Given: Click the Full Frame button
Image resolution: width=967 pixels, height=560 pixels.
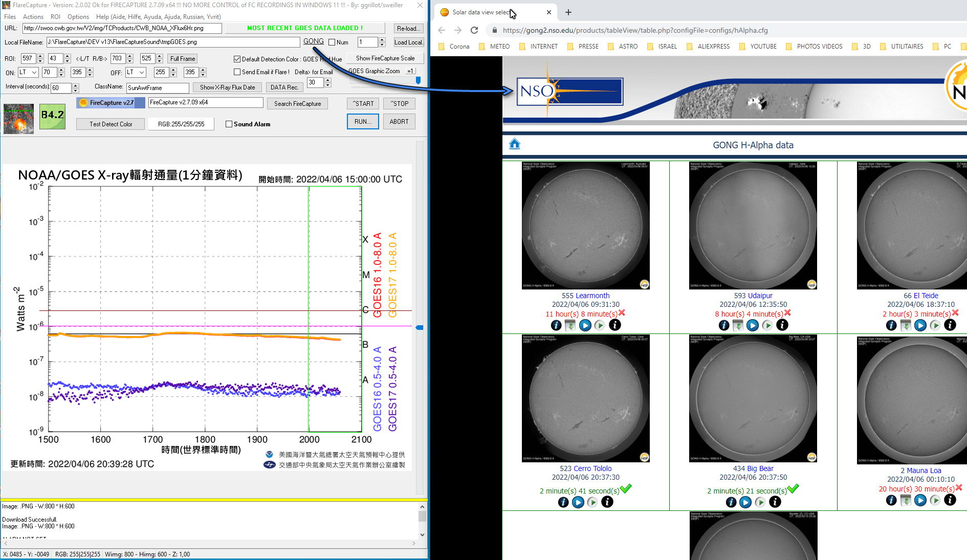Looking at the screenshot, I should tap(183, 59).
